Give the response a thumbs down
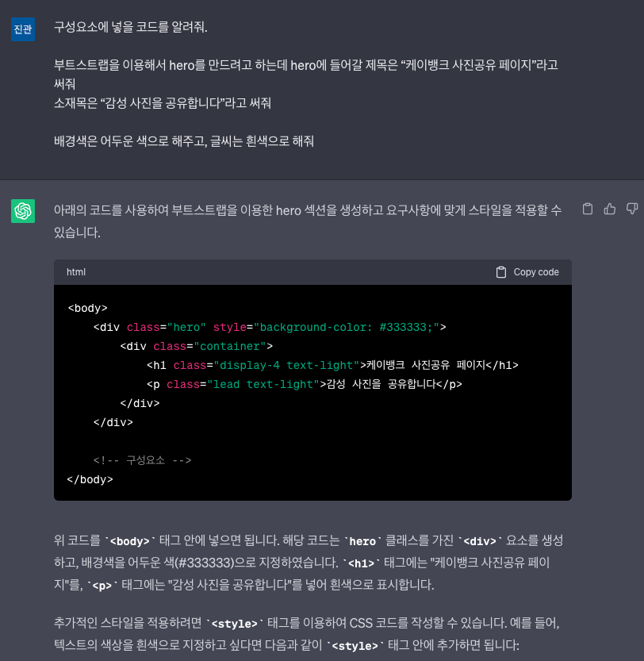 pos(632,209)
